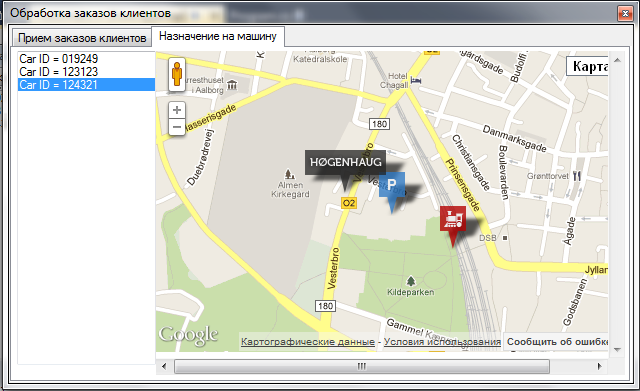Open Условия использования link
The height and width of the screenshot is (391, 640).
point(442,342)
